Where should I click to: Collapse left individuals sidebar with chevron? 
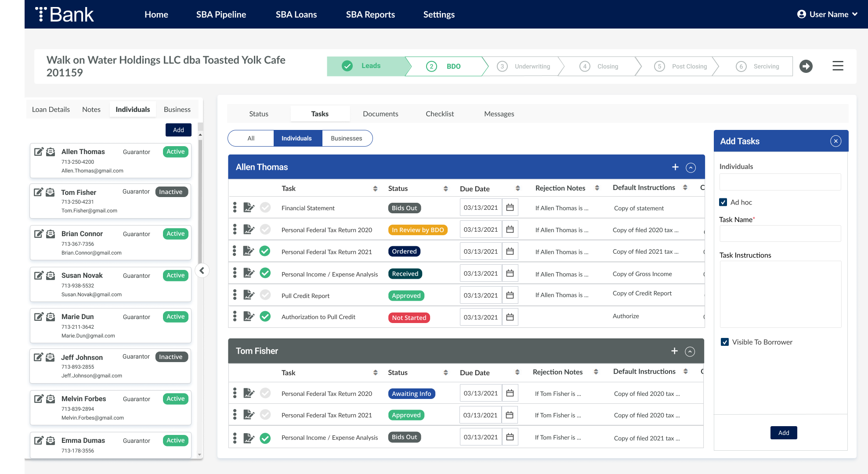click(202, 270)
